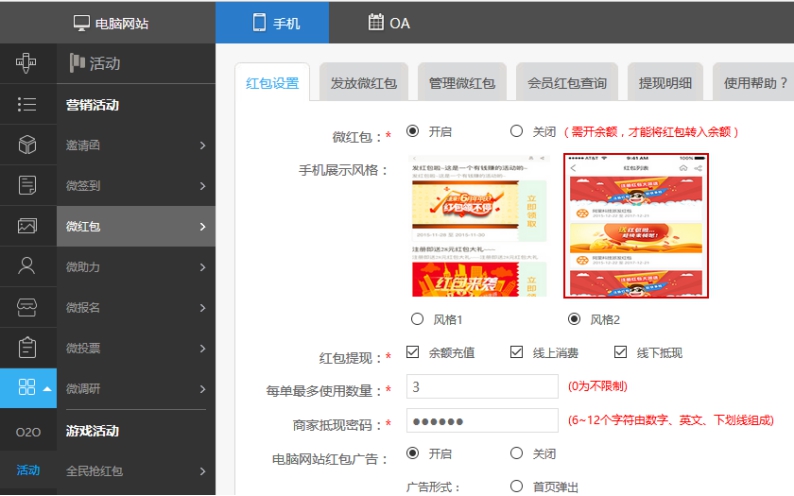This screenshot has height=496, width=794.
Task: Click the picture image icon in sidebar
Action: [27, 226]
